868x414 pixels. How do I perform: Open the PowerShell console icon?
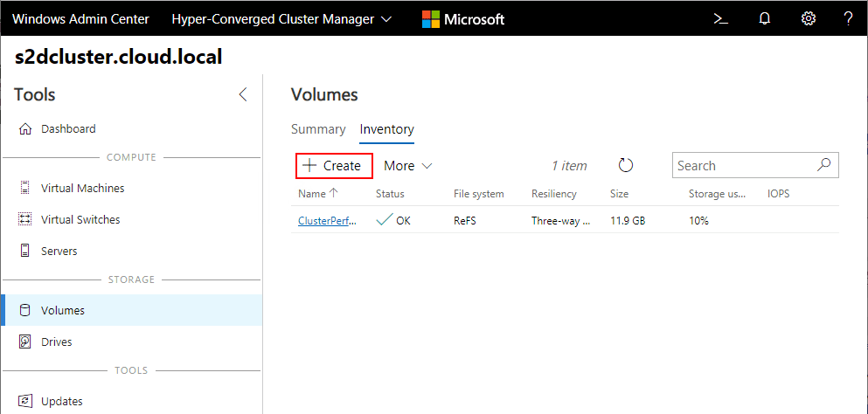click(721, 18)
